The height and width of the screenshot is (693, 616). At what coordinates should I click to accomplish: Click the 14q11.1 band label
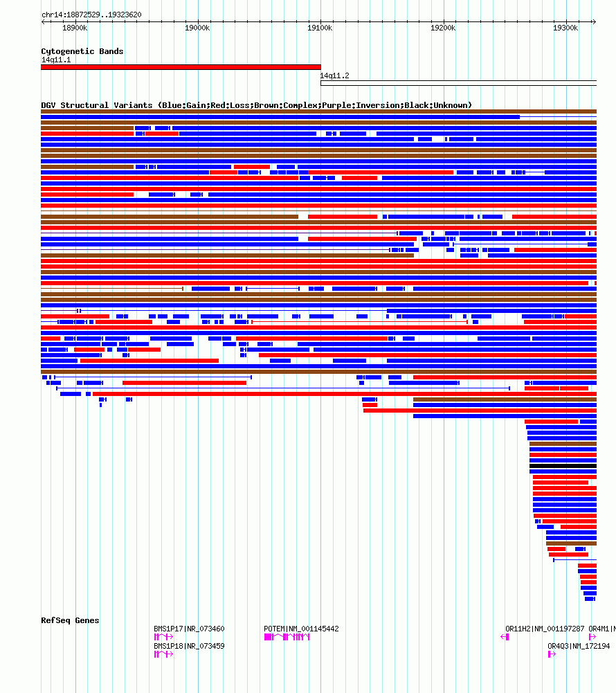click(56, 60)
